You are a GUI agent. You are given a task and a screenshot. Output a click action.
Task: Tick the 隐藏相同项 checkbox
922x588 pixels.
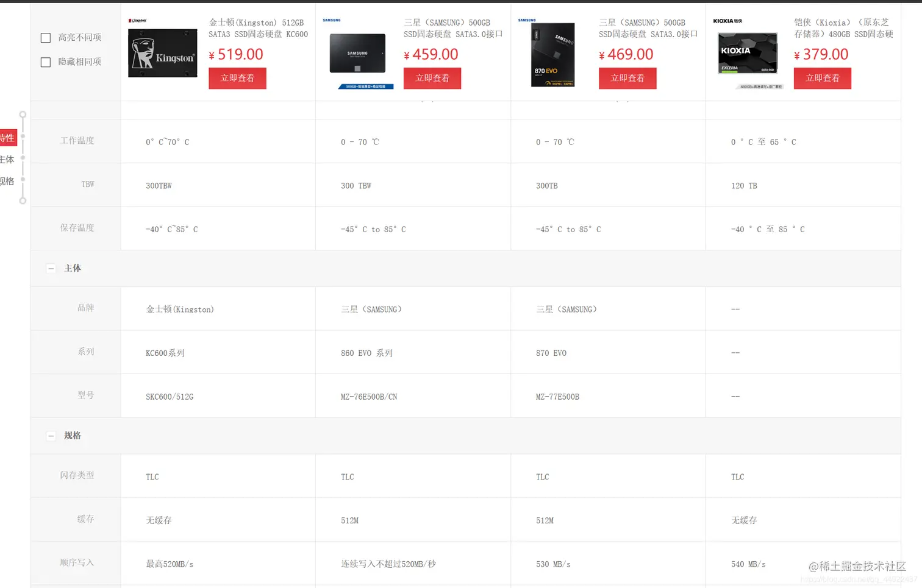[46, 62]
